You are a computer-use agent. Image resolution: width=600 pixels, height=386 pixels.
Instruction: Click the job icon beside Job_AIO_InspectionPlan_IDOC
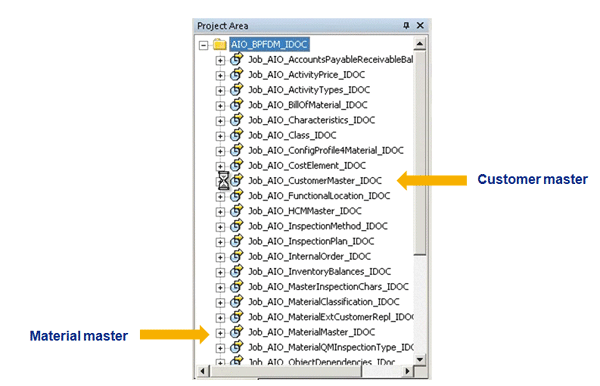[x=236, y=241]
